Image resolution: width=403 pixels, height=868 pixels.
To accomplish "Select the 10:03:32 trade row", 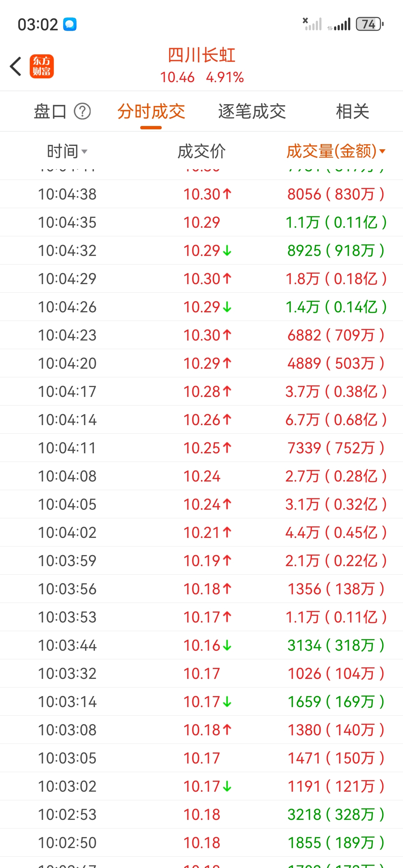I will [201, 673].
